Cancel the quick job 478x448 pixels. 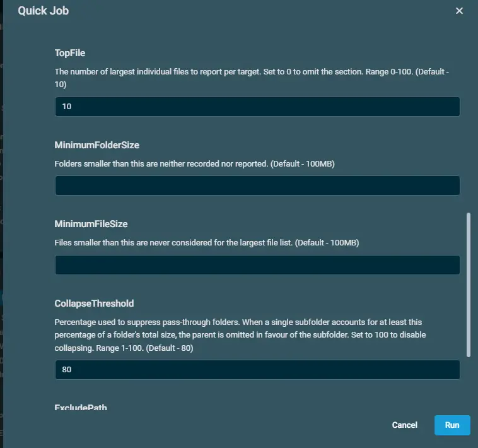[404, 425]
